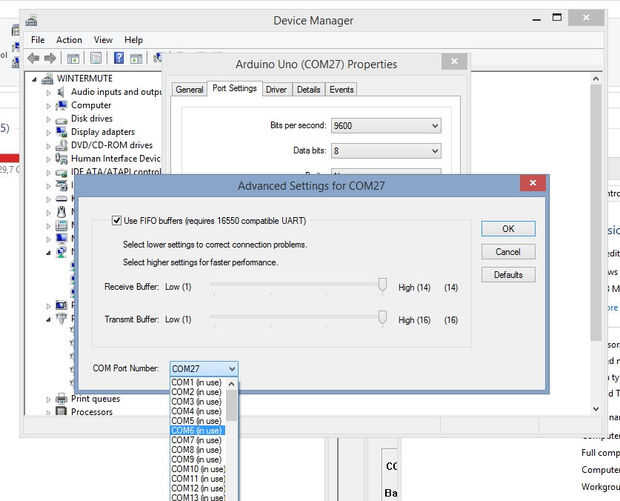
Task: Expand the Human Interface Devices node
Action: tap(48, 159)
